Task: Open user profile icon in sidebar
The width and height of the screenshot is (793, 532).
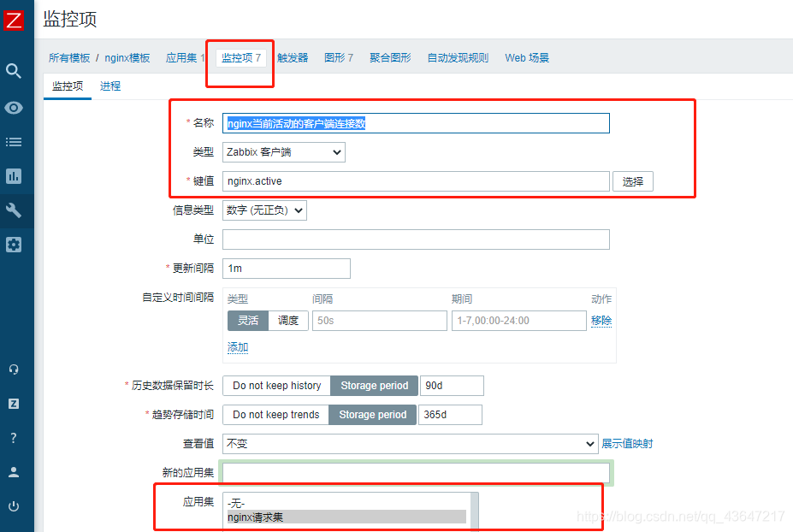Action: [x=14, y=472]
